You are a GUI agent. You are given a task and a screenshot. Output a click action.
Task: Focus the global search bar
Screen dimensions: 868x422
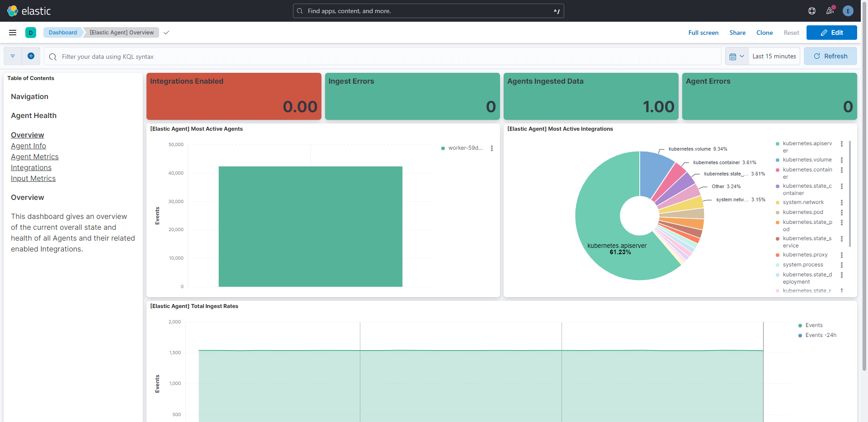428,11
